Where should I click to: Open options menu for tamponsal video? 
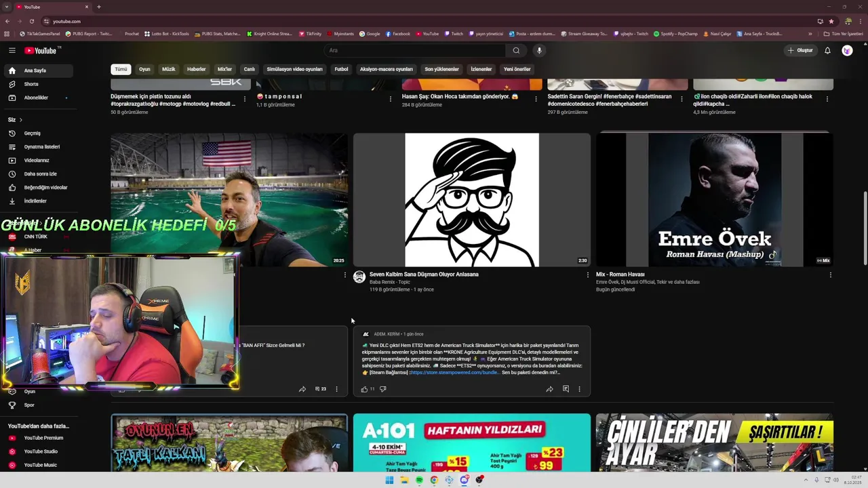(391, 99)
